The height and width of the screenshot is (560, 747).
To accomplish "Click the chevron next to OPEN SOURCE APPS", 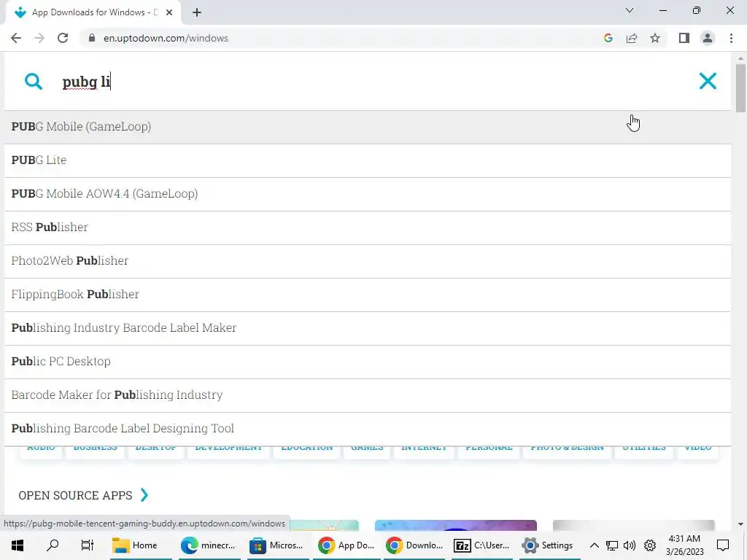I will pyautogui.click(x=144, y=495).
